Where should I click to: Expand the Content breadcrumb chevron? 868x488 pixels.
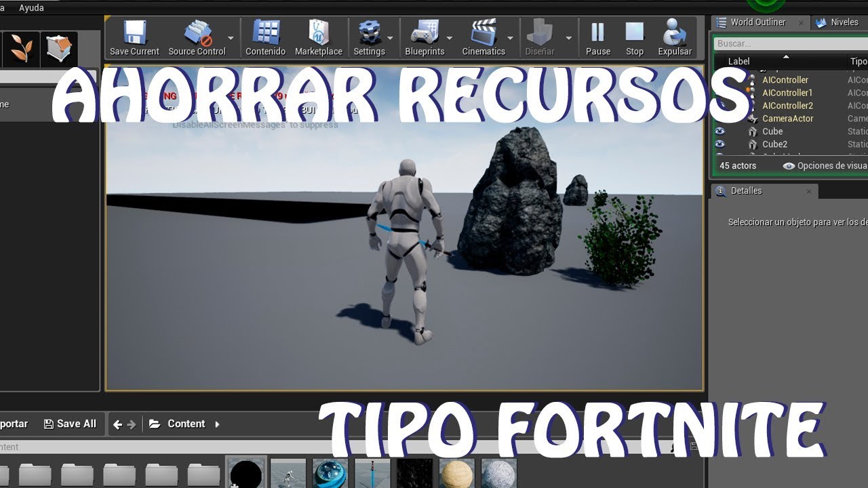[x=217, y=424]
